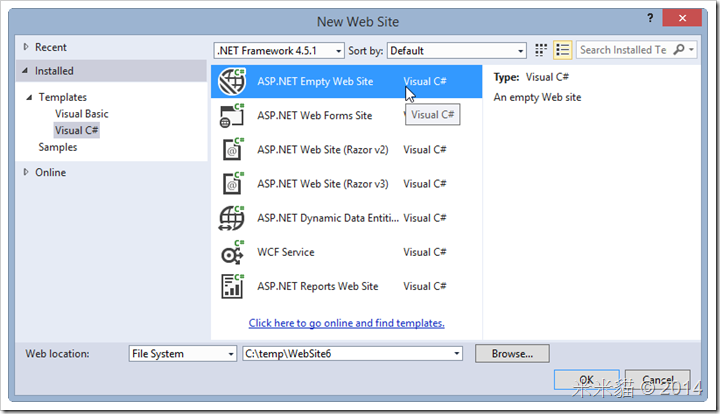Image resolution: width=720 pixels, height=414 pixels.
Task: Choose ASP.NET Web Site (Razor v2) template
Action: point(346,150)
